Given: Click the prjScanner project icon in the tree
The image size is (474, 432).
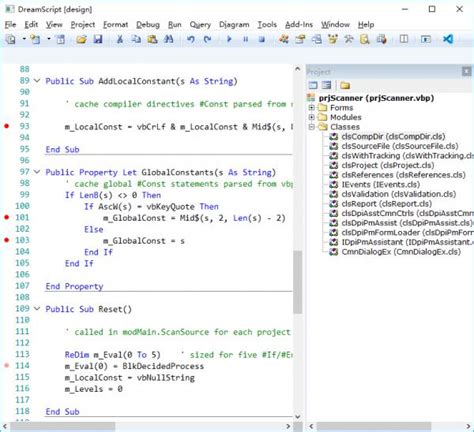Looking at the screenshot, I should [x=311, y=98].
